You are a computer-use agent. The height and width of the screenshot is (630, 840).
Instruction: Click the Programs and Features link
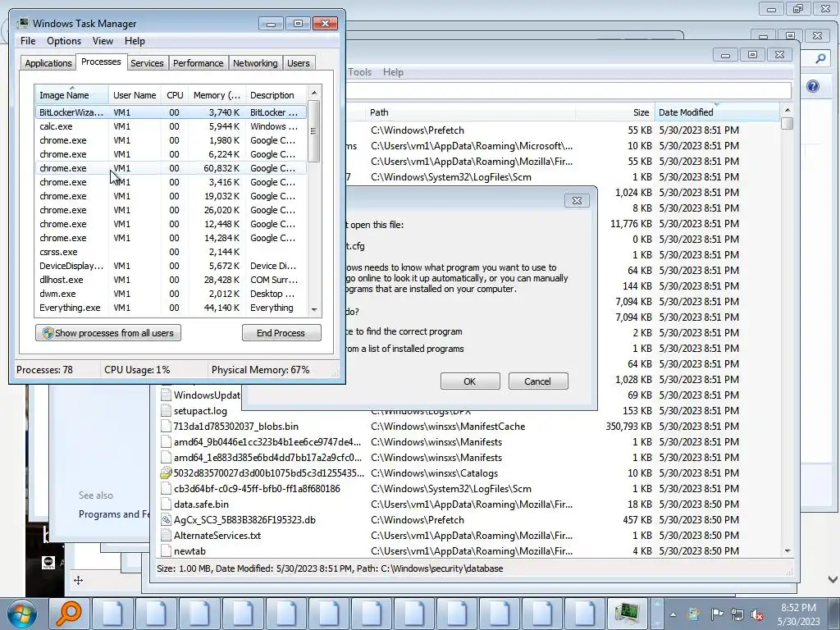[114, 514]
